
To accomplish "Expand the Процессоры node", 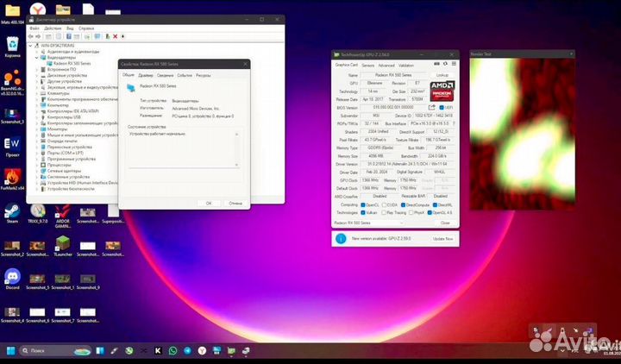I will coord(37,165).
